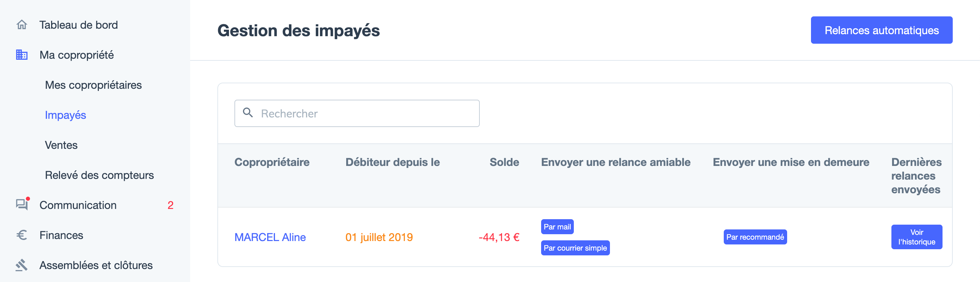Click the building icon for Ma copropriété
Image resolution: width=980 pixels, height=282 pixels.
pos(22,55)
